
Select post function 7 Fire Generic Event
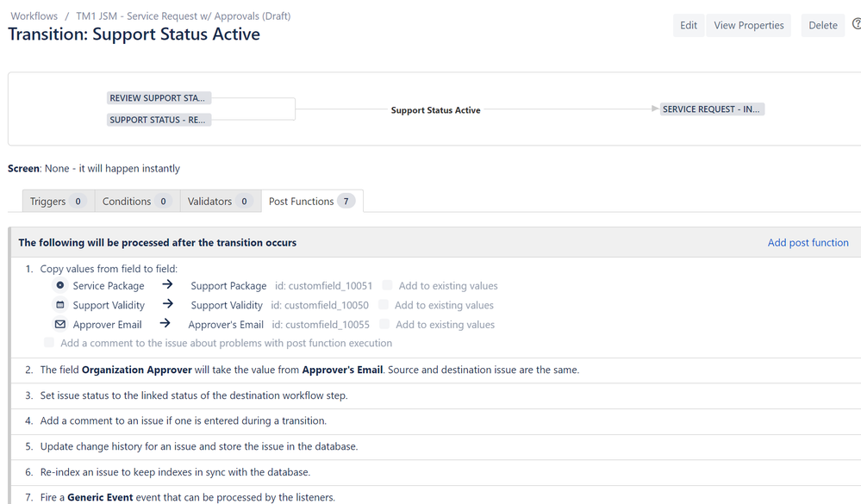point(436,495)
